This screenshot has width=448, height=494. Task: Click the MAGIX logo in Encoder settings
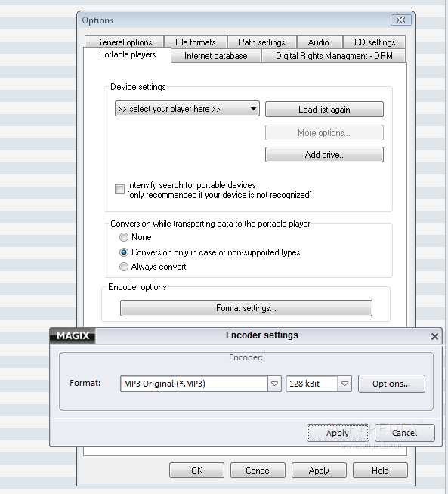coord(73,335)
